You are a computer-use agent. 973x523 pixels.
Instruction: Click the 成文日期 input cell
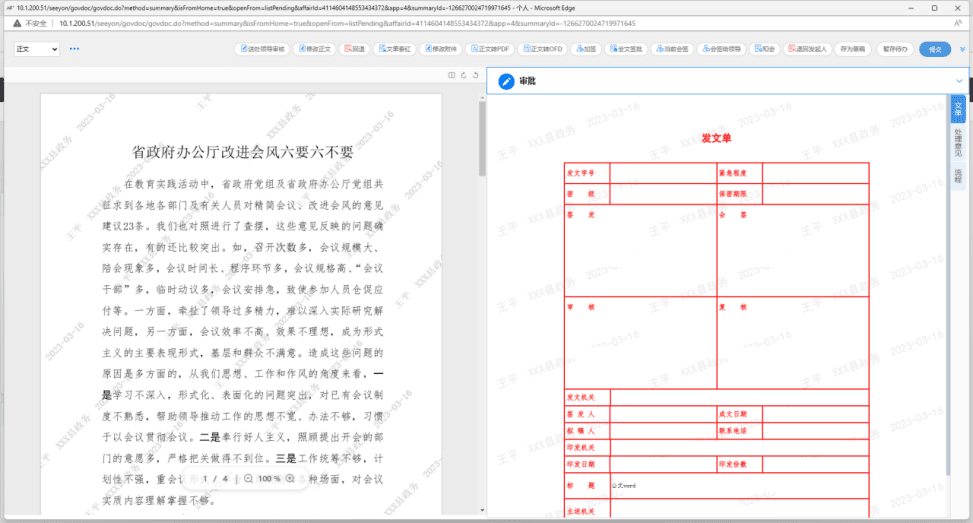pyautogui.click(x=815, y=414)
